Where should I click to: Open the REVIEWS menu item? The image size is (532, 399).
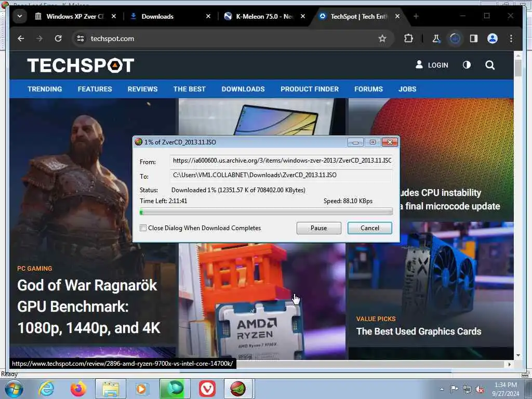pos(142,89)
